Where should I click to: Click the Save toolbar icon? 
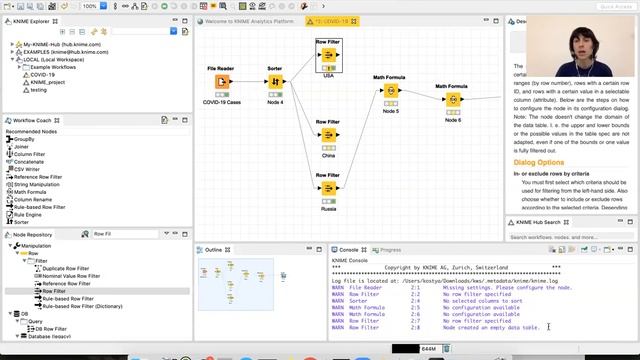pyautogui.click(x=20, y=6)
